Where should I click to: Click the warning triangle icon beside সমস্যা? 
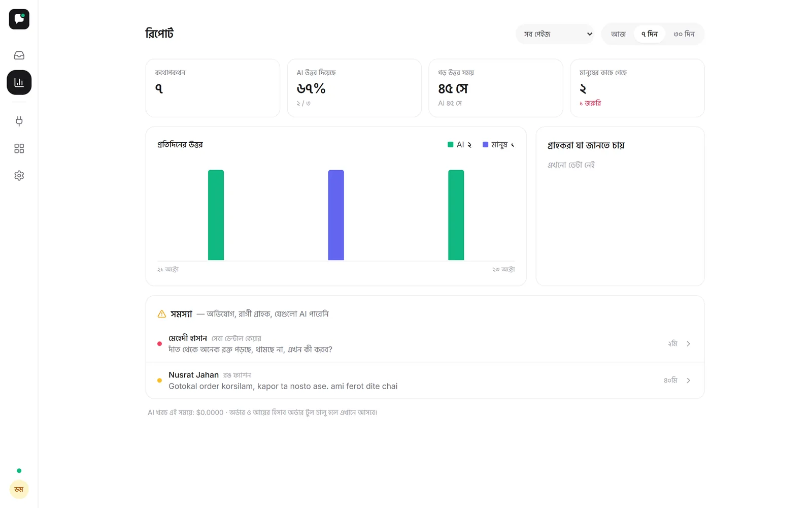click(162, 314)
